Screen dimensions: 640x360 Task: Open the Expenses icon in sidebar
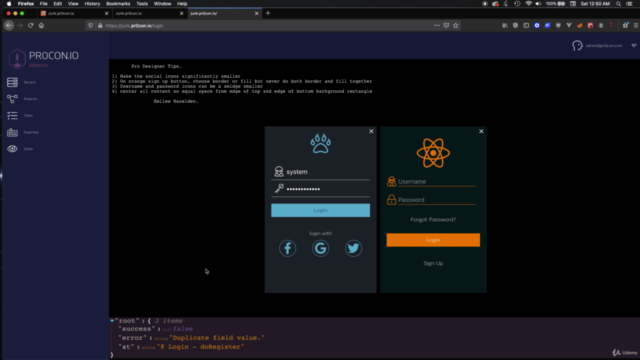12,132
